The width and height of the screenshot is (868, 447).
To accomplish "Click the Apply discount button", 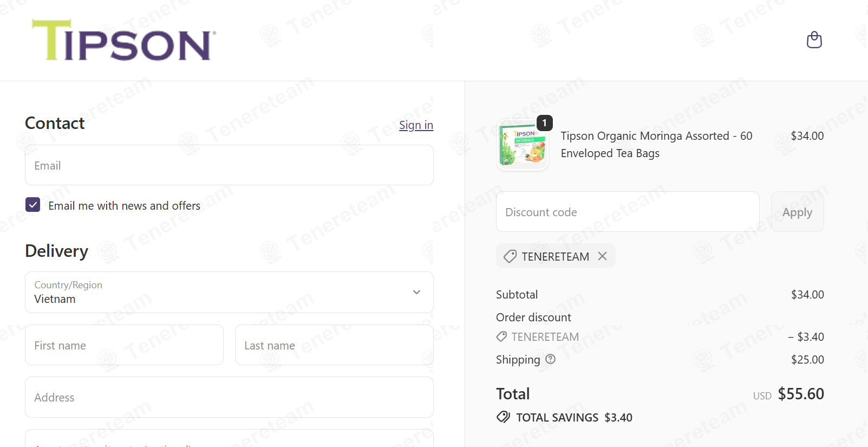I will click(797, 212).
